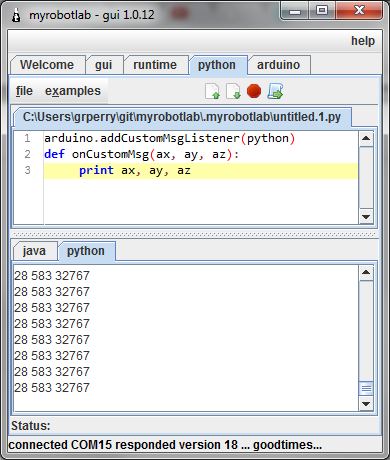Open the help menu

363,41
